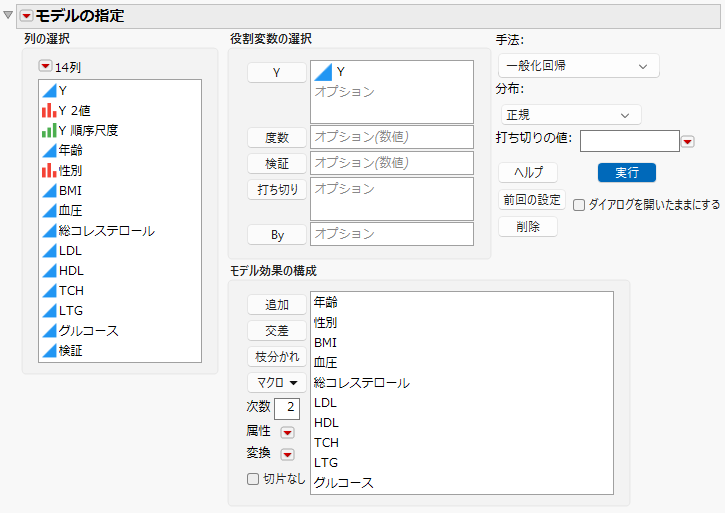Click nominal icon next to 性別 column
The width and height of the screenshot is (725, 513).
pyautogui.click(x=49, y=171)
